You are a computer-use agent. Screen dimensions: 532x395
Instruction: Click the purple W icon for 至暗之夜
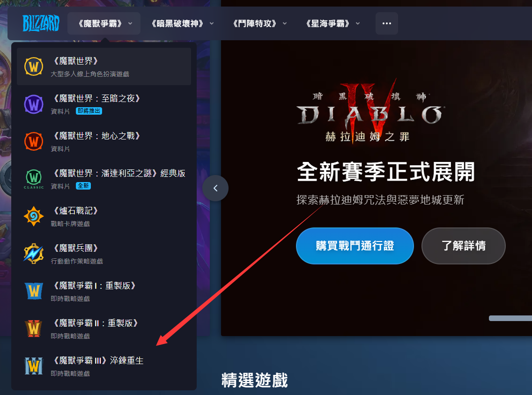click(x=34, y=104)
